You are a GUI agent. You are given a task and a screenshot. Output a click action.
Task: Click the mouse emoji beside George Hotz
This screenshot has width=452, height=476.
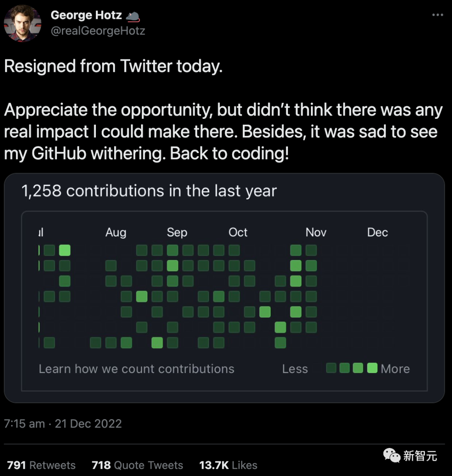coord(132,16)
